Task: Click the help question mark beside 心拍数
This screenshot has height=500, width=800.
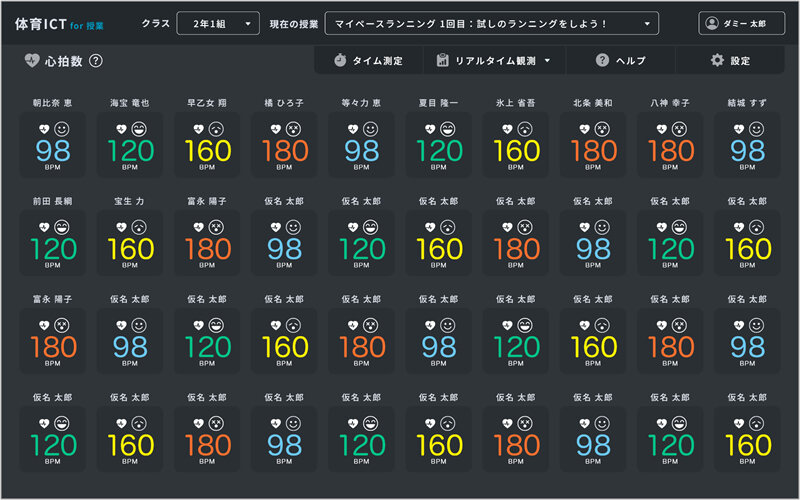Action: tap(96, 61)
